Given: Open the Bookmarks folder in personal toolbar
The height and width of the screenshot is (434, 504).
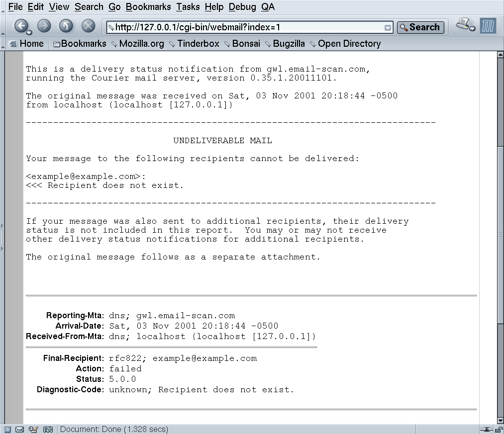Looking at the screenshot, I should [x=80, y=44].
